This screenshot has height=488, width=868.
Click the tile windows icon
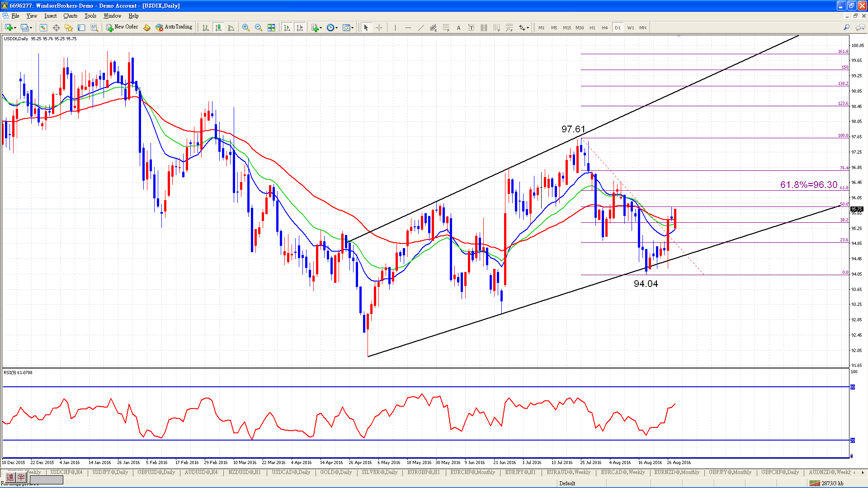tap(271, 28)
